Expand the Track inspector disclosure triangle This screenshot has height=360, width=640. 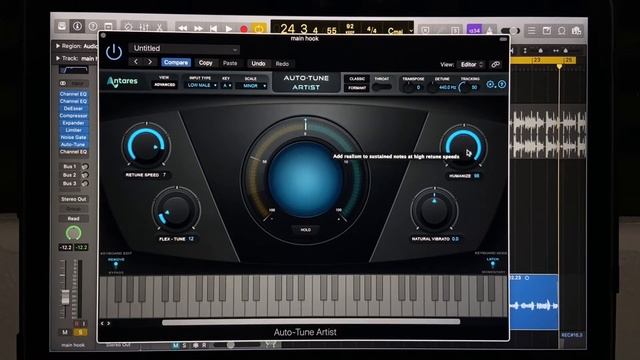tap(58, 58)
